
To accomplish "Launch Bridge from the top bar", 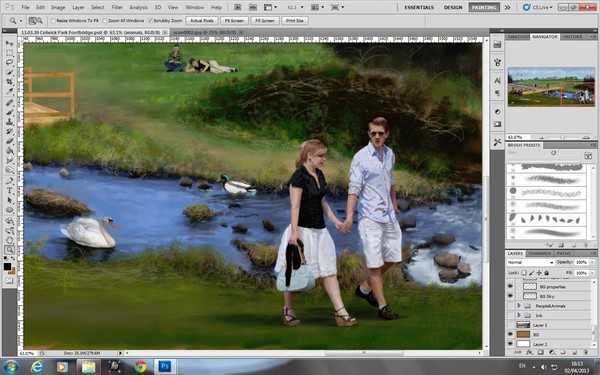I will click(238, 7).
